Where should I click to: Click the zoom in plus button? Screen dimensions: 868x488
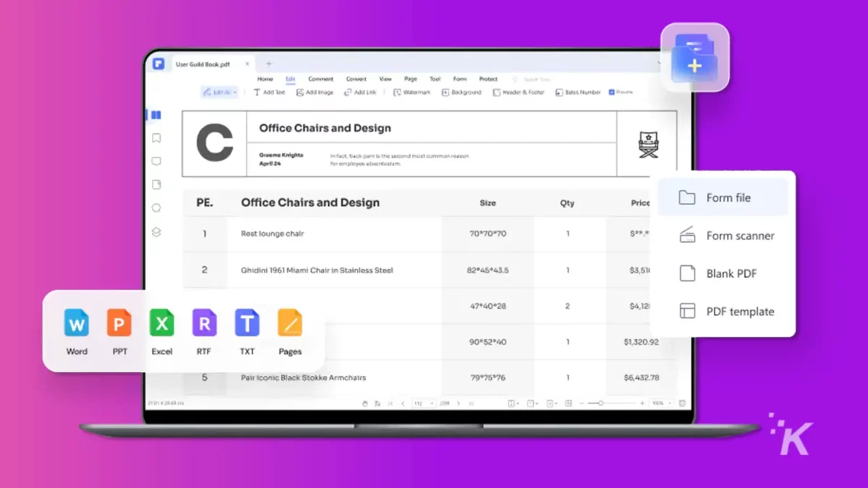coord(642,403)
